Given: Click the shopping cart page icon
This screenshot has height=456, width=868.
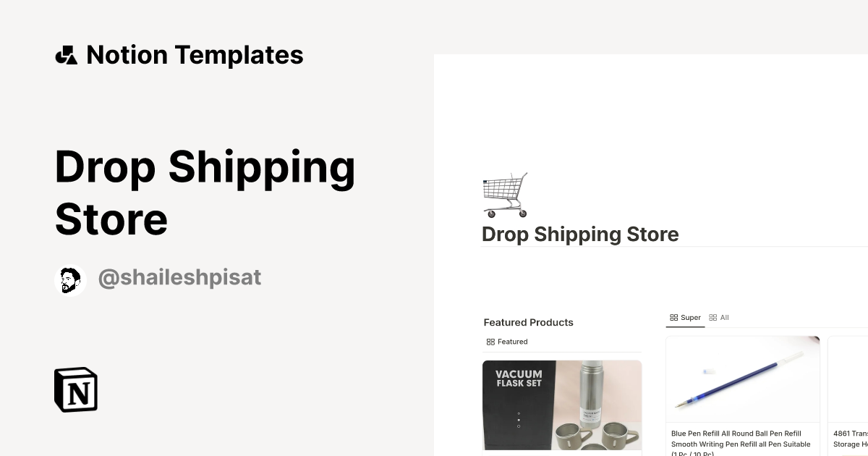Looking at the screenshot, I should pos(505,194).
